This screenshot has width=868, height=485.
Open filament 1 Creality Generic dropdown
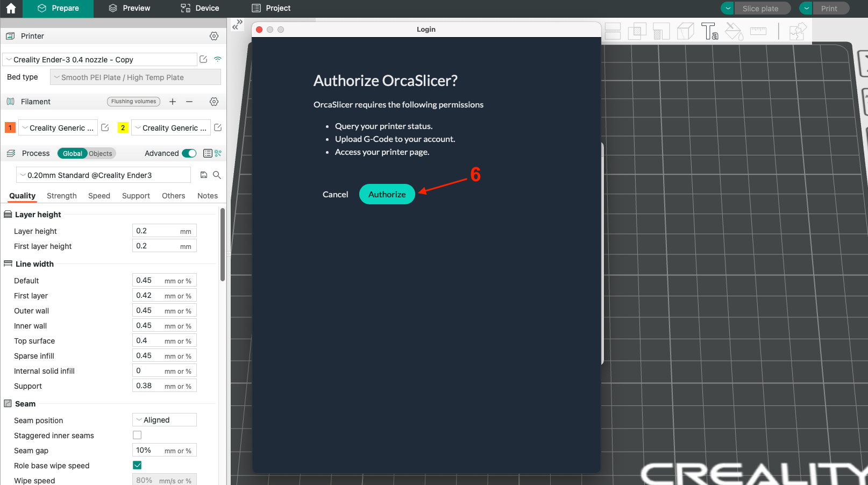(x=58, y=127)
